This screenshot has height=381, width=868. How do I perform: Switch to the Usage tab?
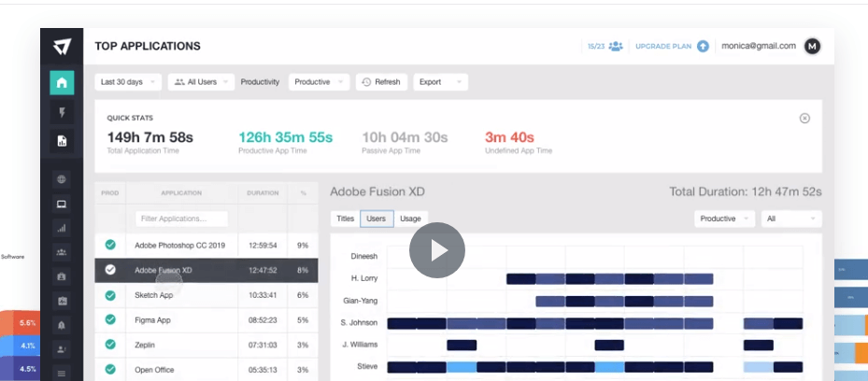(x=411, y=219)
